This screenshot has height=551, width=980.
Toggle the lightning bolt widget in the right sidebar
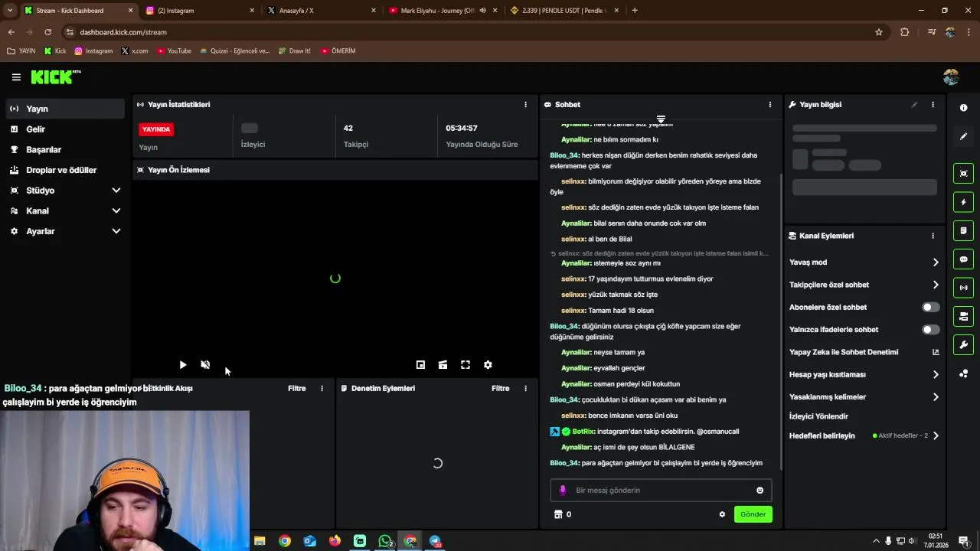[x=963, y=202]
